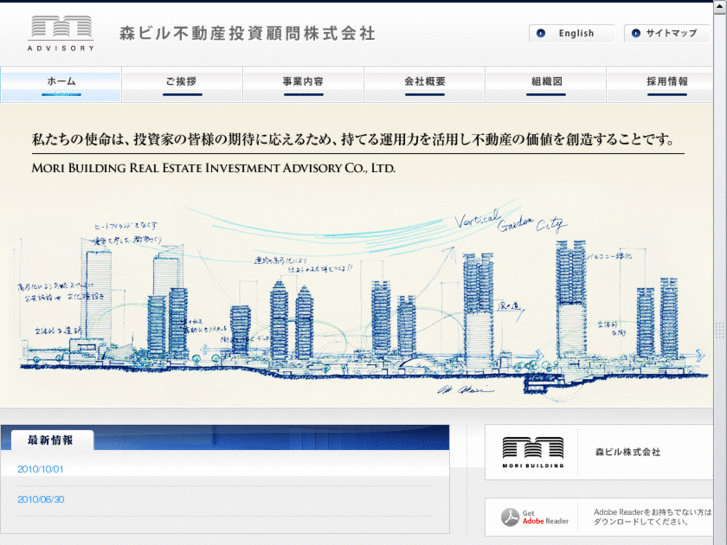727x545 pixels.
Task: Open the 会社概要 page
Action: click(x=424, y=82)
